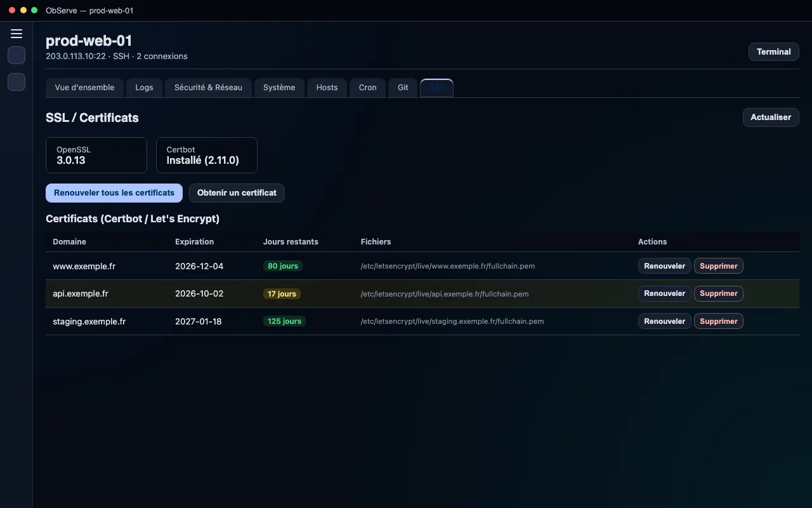The height and width of the screenshot is (508, 812).
Task: Click Renouveler tous les certificats
Action: point(114,193)
